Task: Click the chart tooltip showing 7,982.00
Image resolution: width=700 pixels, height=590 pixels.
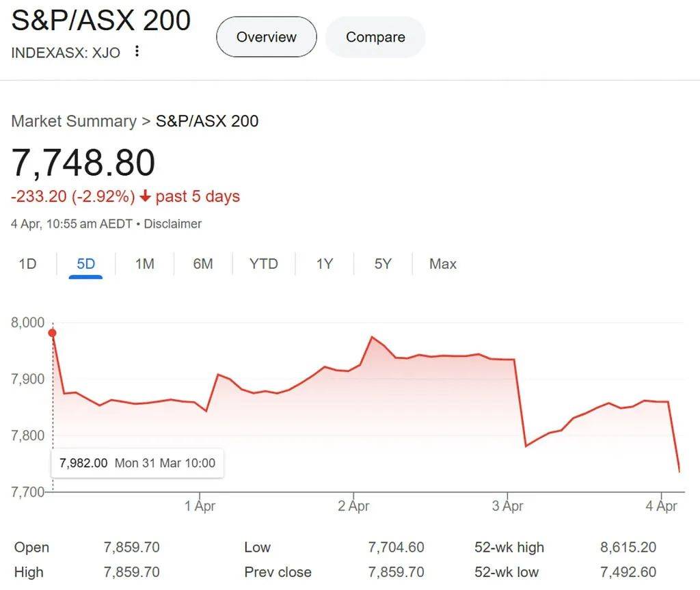Action: click(x=137, y=463)
